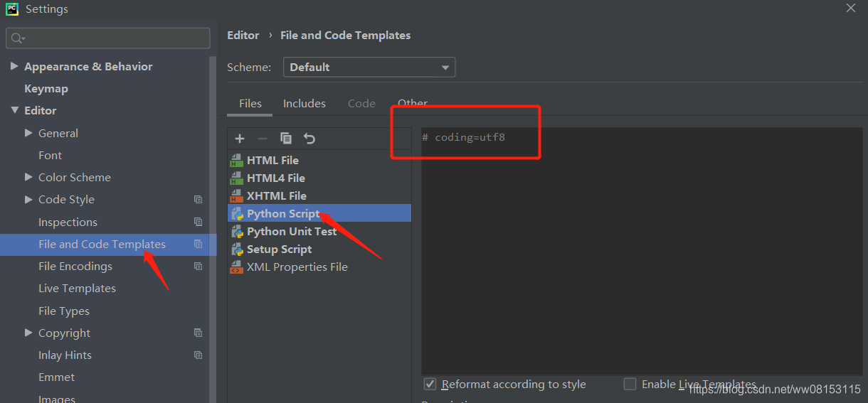The image size is (868, 403).
Task: Click the PyCharm logo in the title bar
Action: pos(12,9)
